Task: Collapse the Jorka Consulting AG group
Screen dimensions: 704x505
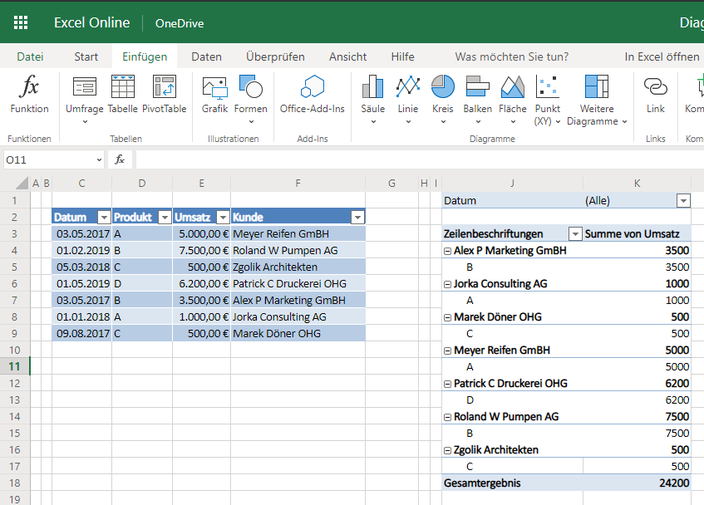Action: point(447,284)
